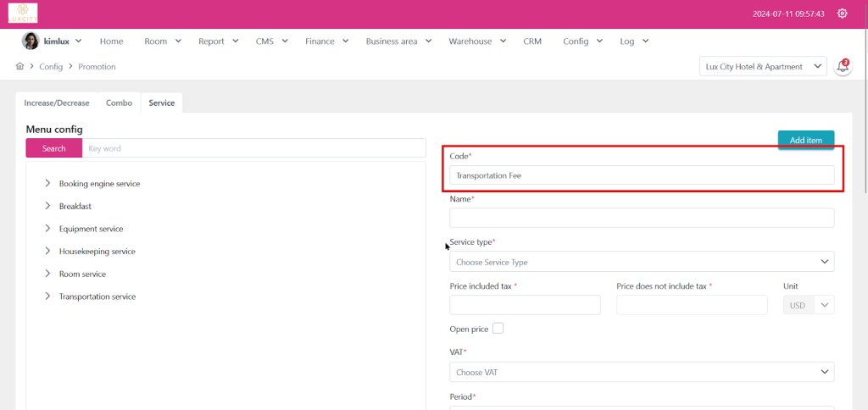Click the Name input field

[x=641, y=218]
